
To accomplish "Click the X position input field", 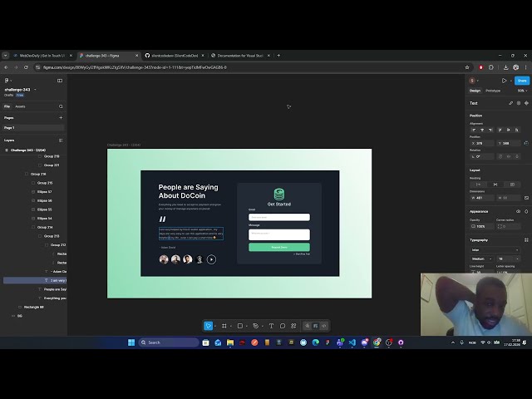I will click(x=481, y=143).
